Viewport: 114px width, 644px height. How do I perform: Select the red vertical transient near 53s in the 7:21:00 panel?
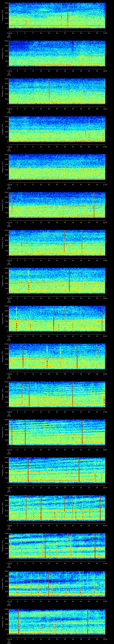pyautogui.click(x=94, y=205)
